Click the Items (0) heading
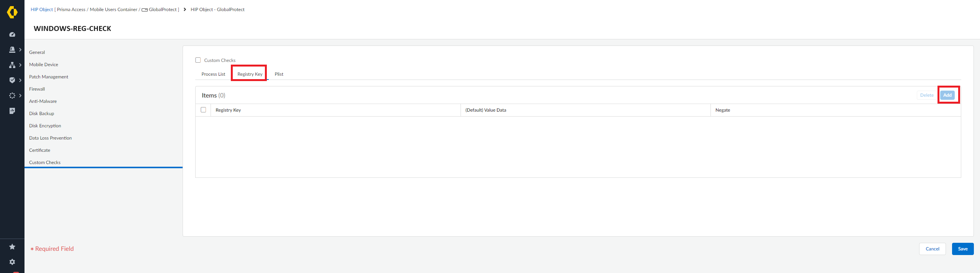Screen dimensions: 980x273 [214, 96]
